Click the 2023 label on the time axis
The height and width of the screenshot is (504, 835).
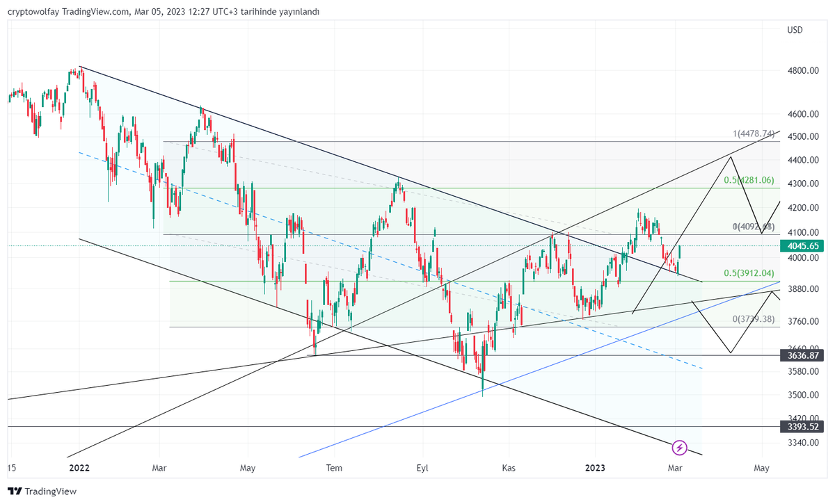click(596, 468)
